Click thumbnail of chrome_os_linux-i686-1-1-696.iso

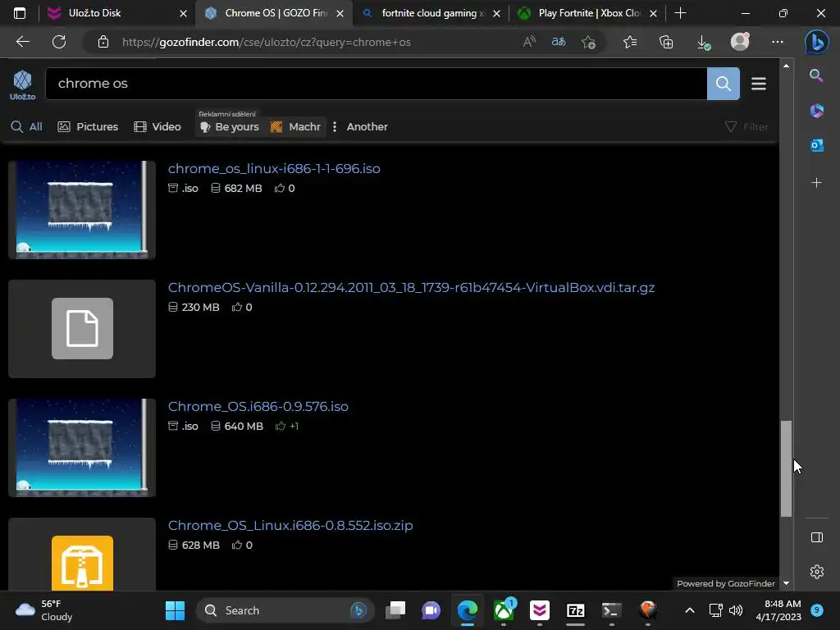[x=82, y=210]
